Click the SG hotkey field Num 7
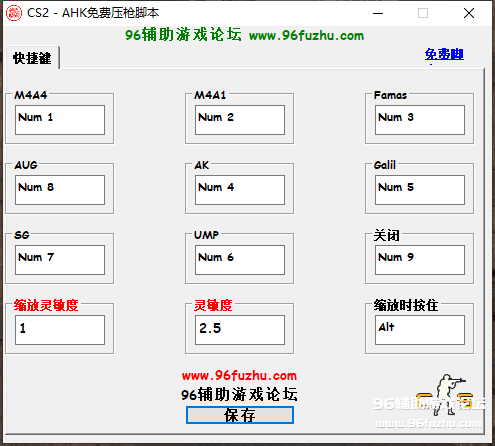495x446 pixels. click(60, 260)
